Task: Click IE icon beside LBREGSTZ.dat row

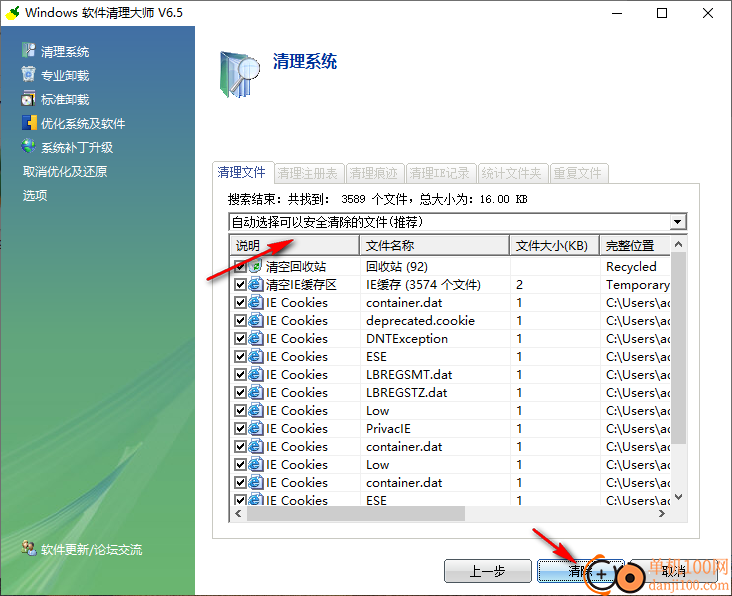Action: (255, 392)
